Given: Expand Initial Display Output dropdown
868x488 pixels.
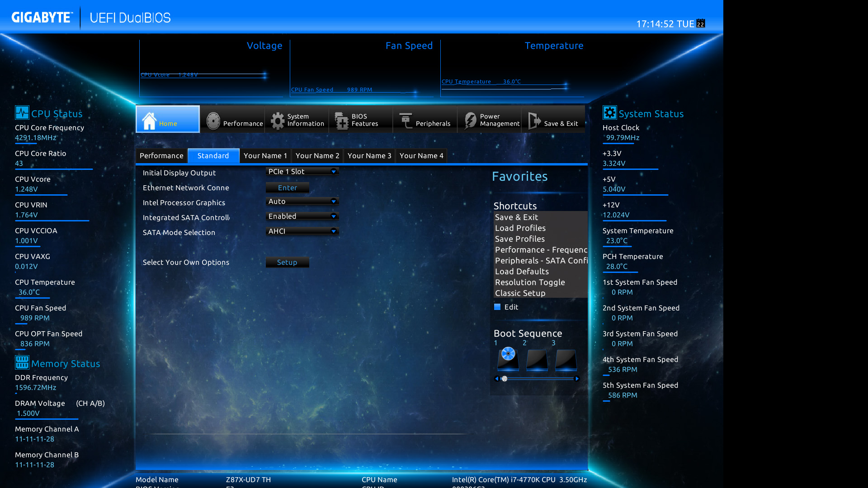Looking at the screenshot, I should click(x=334, y=172).
